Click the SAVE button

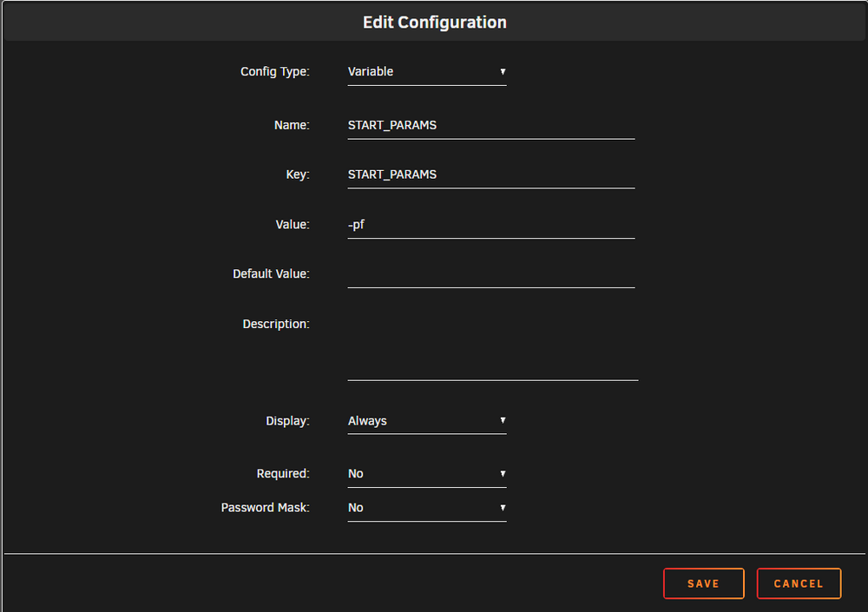(x=704, y=583)
